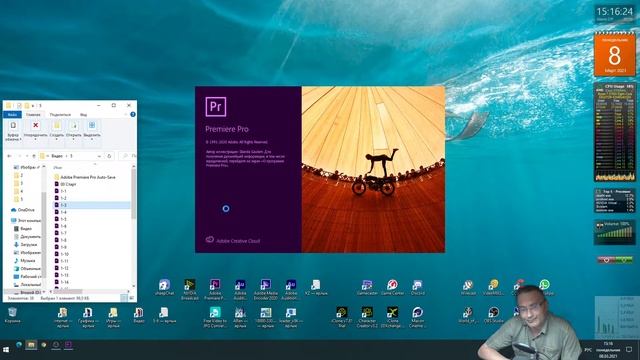This screenshot has height=360, width=640.
Task: Switch to the Вид ribbon tab
Action: point(84,115)
